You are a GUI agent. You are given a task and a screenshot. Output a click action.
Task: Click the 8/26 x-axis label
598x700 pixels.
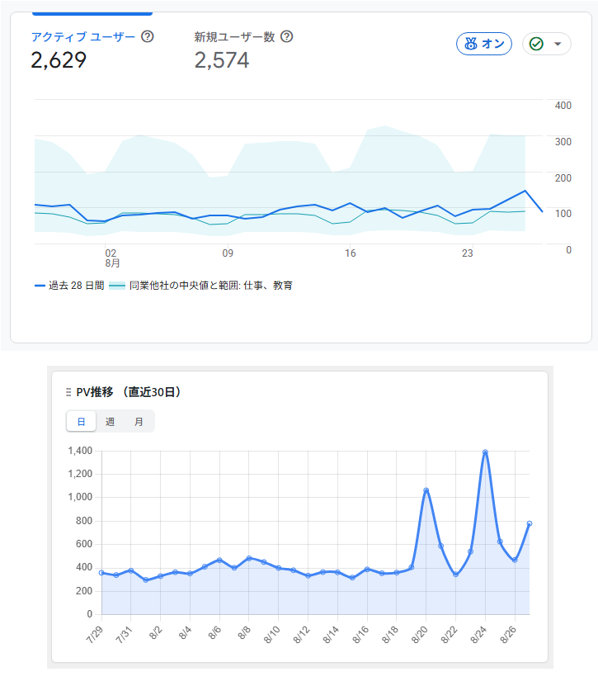pos(507,634)
